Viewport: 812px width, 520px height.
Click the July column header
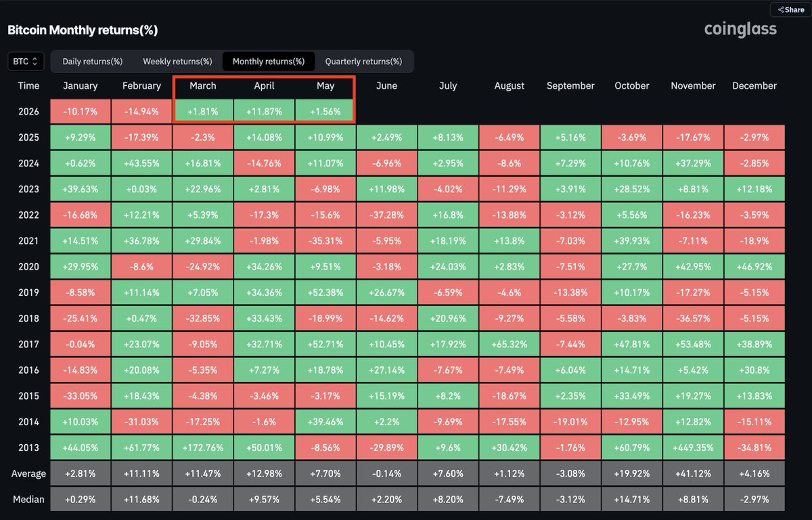(x=448, y=86)
